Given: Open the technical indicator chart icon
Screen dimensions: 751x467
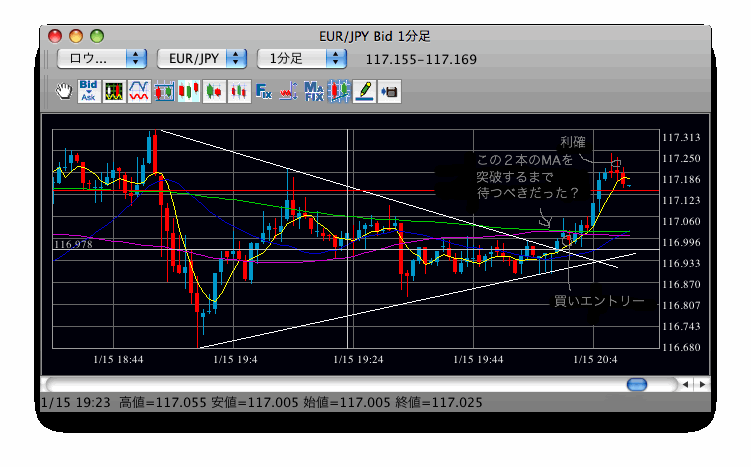Looking at the screenshot, I should tap(114, 91).
